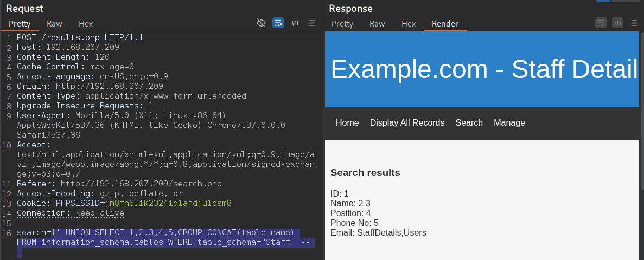The image size is (644, 260).
Task: Click the Upgrade-Insecure-Requests header
Action: click(85, 106)
